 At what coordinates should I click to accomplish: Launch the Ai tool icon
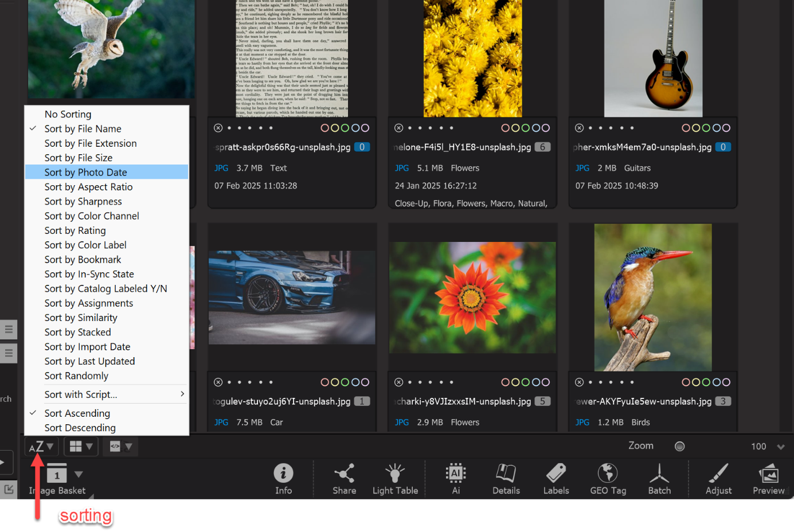pyautogui.click(x=456, y=473)
